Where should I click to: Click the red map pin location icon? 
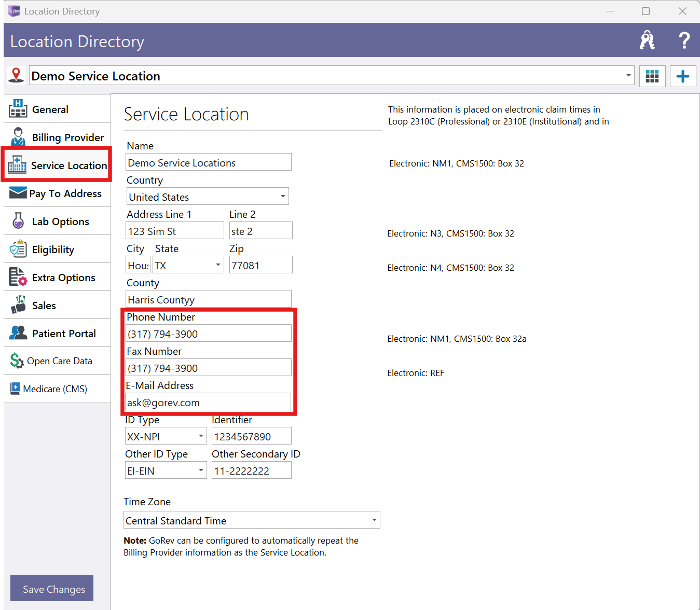(16, 75)
